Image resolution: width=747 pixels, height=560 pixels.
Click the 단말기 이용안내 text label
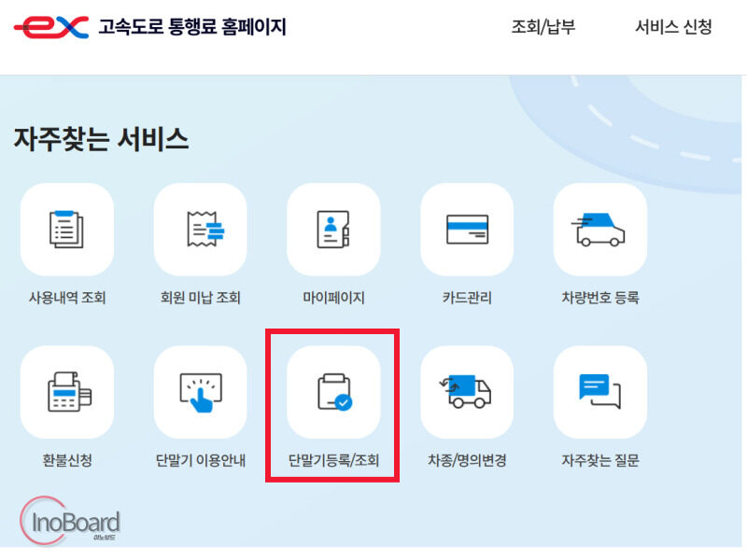(x=201, y=460)
